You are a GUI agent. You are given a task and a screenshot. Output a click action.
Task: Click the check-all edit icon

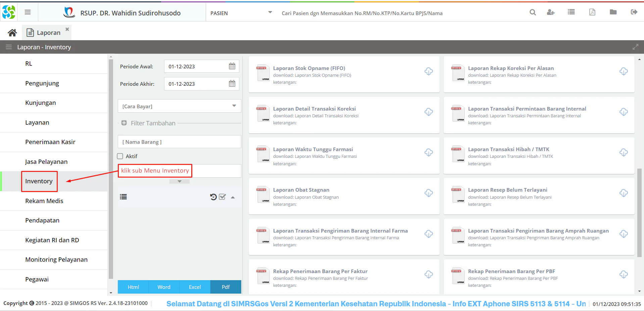click(x=222, y=197)
